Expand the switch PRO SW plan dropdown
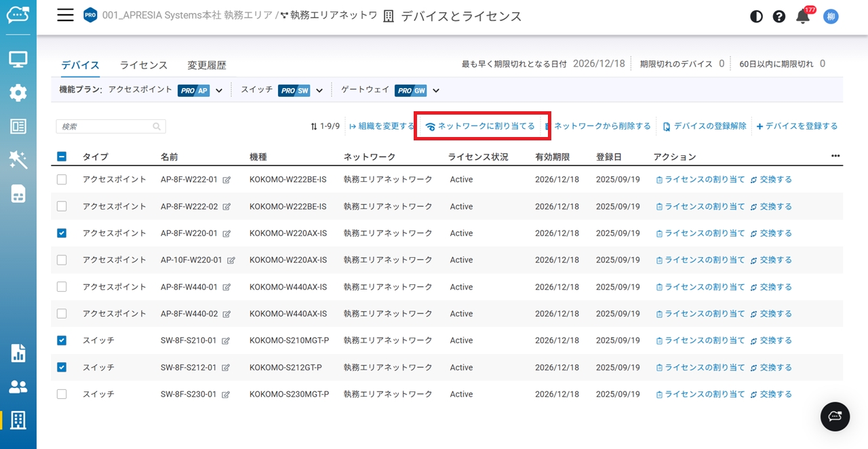Image resolution: width=868 pixels, height=449 pixels. point(319,90)
